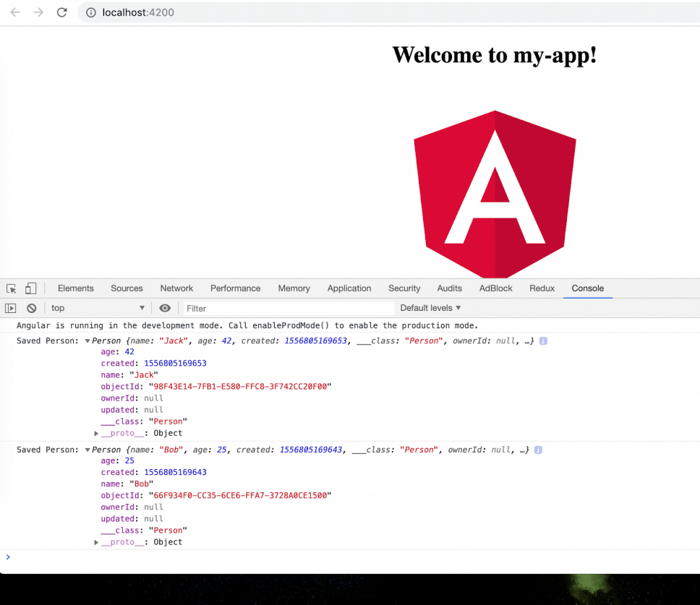Open the site information icon in address bar
This screenshot has height=605, width=700.
pyautogui.click(x=90, y=12)
